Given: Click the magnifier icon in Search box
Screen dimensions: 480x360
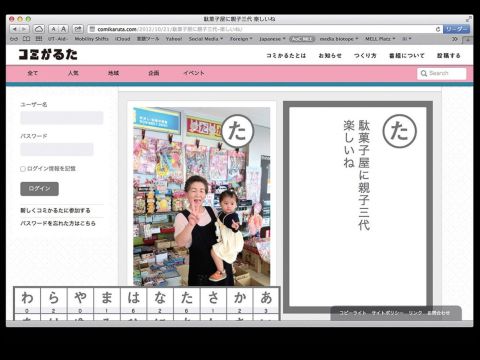Looking at the screenshot, I should 424,73.
